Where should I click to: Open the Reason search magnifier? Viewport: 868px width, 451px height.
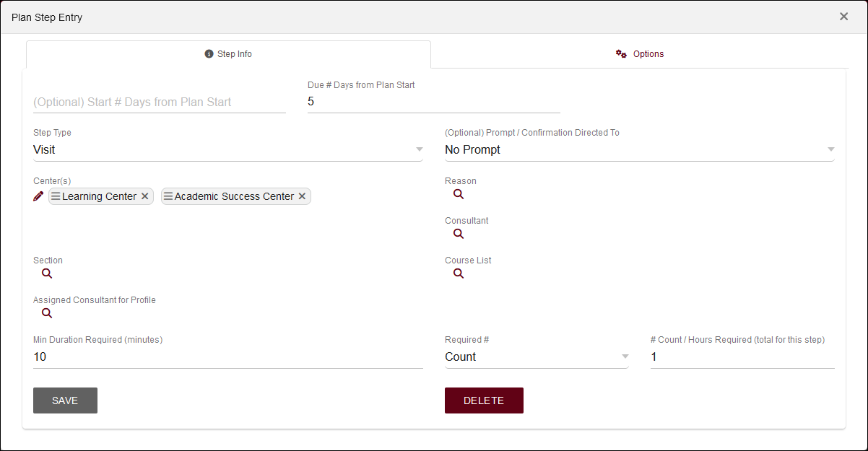(x=458, y=194)
